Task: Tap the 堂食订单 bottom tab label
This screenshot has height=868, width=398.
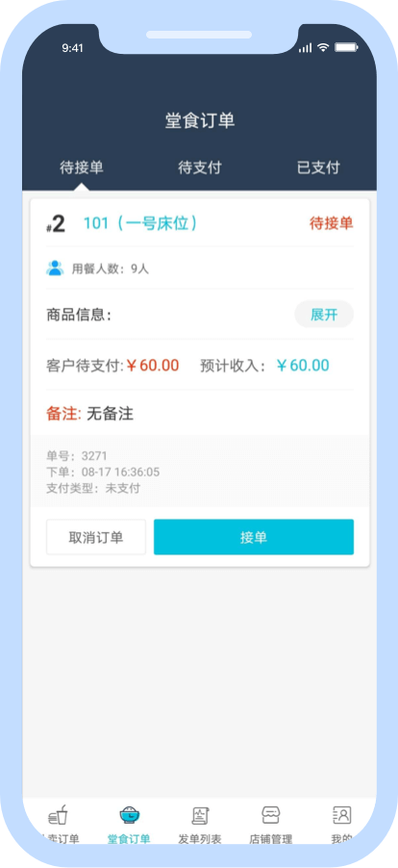Action: (129, 839)
